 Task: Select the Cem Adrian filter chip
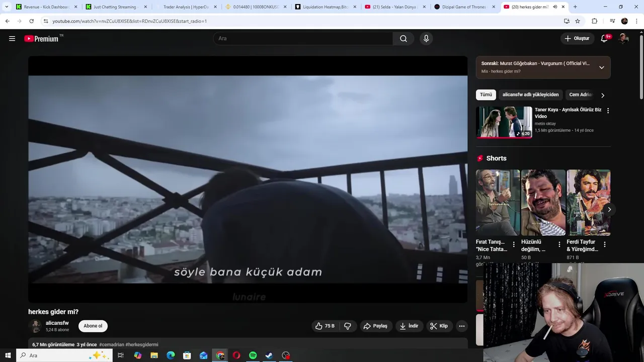tap(580, 95)
